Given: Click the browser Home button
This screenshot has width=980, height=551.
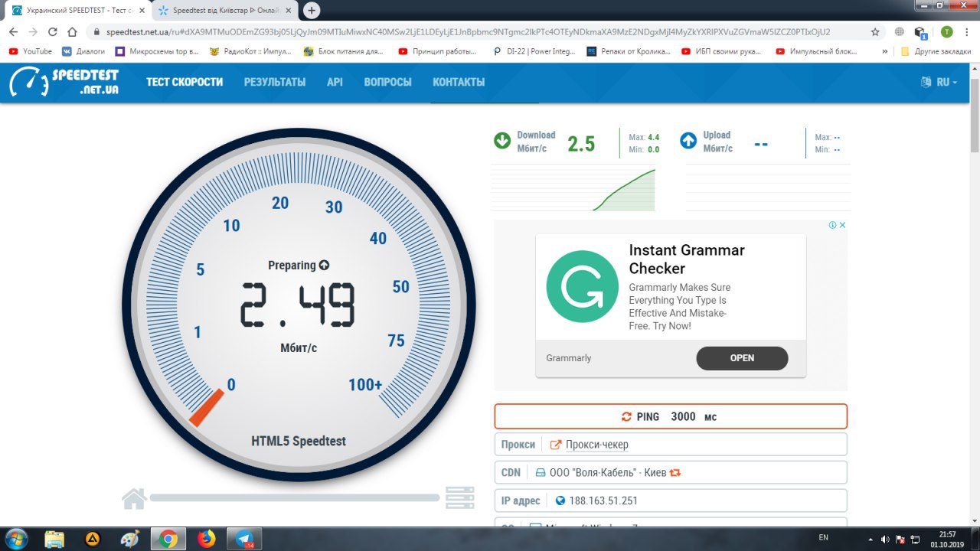Looking at the screenshot, I should pyautogui.click(x=73, y=32).
